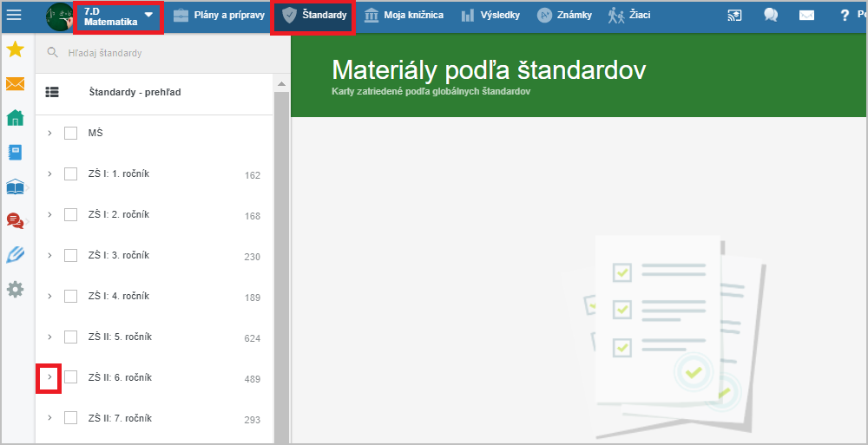Click the orange envelope sidebar icon

15,84
